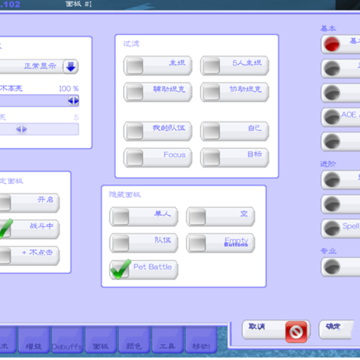Viewport: 360px width, 360px height.
Task: Toggle 队伍 under 隐藏面板
Action: pos(120,243)
